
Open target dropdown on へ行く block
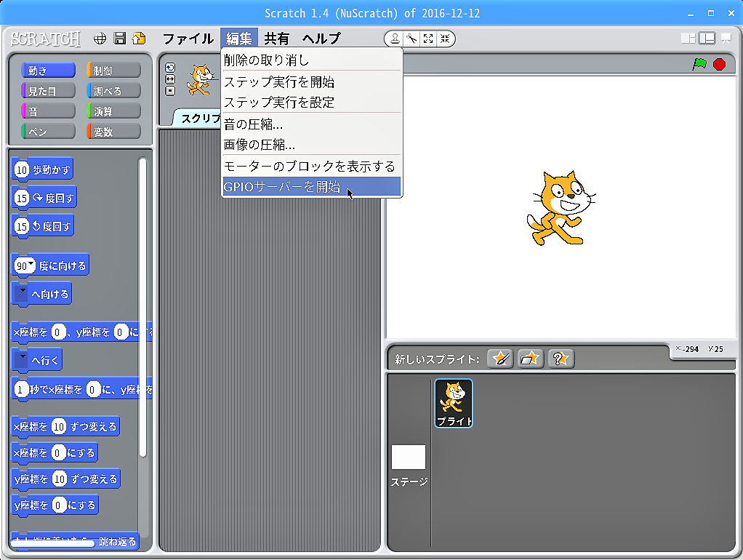point(21,360)
